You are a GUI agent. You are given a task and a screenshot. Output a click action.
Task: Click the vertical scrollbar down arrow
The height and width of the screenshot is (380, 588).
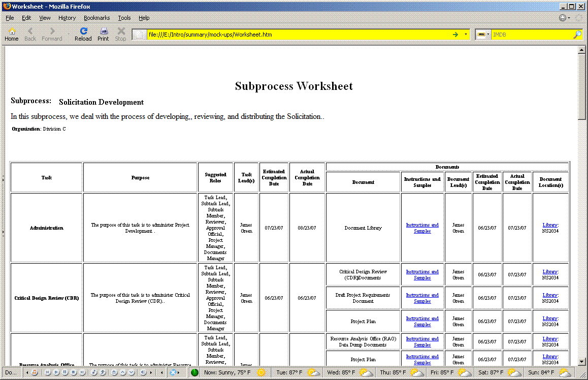(x=581, y=362)
